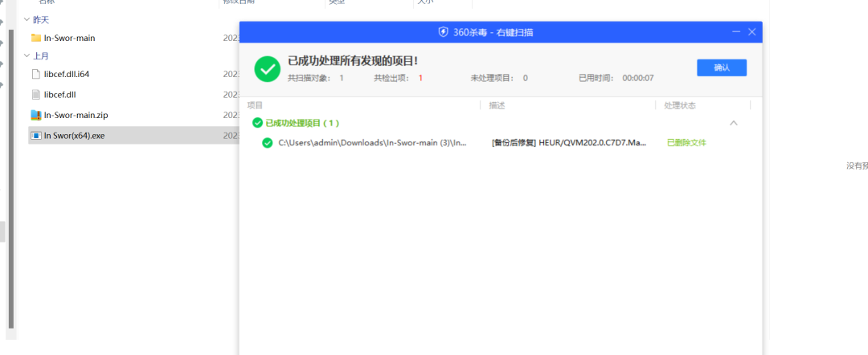Click the In-Swor-main.zip archive icon
The image size is (868, 355).
pos(36,115)
